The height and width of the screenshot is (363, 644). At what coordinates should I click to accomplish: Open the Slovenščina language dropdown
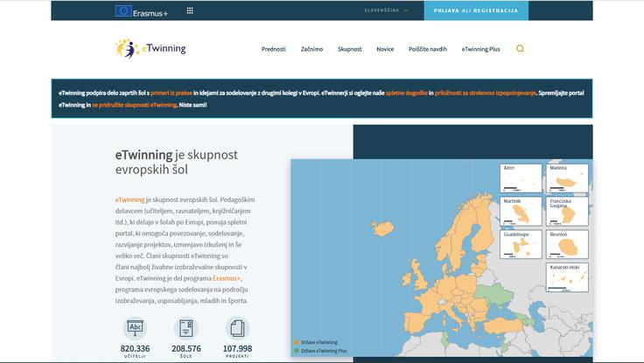tap(386, 10)
